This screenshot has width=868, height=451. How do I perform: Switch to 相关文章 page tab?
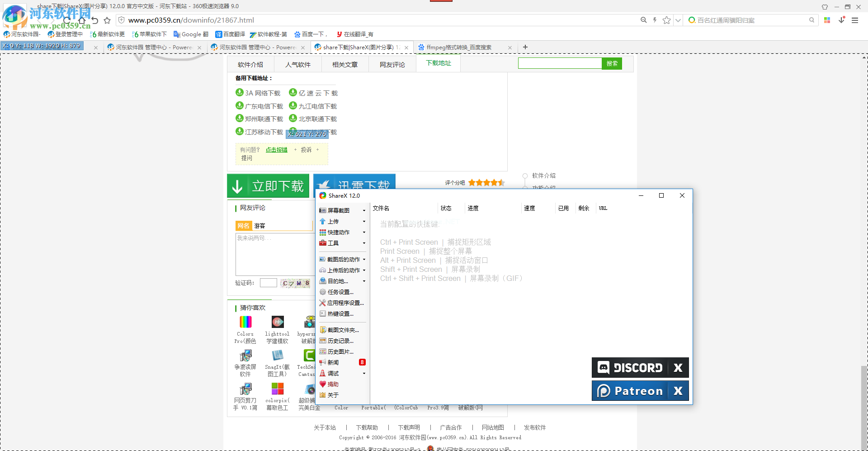pyautogui.click(x=345, y=65)
